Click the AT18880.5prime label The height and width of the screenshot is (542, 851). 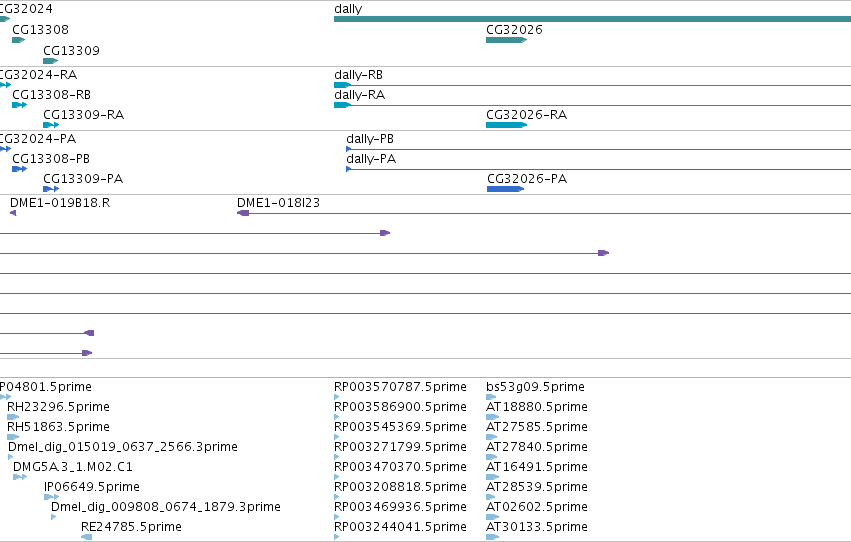click(x=537, y=407)
